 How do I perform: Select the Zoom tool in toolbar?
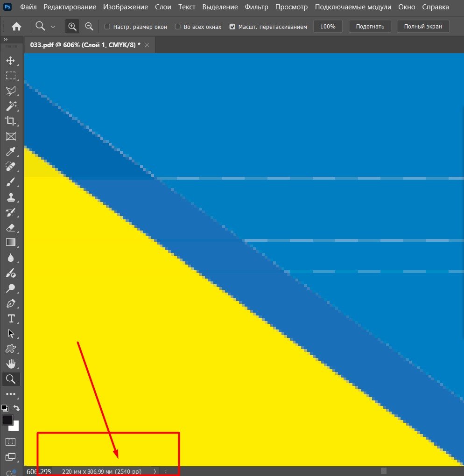click(x=11, y=379)
